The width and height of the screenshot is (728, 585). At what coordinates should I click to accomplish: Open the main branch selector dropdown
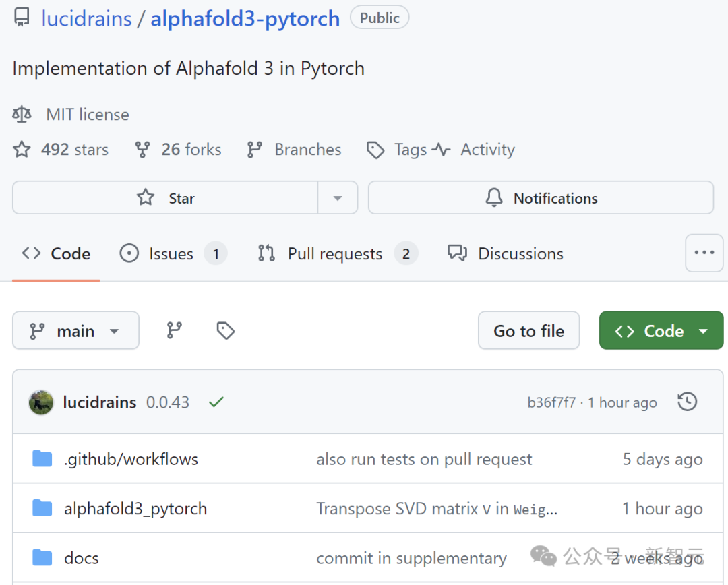[75, 330]
